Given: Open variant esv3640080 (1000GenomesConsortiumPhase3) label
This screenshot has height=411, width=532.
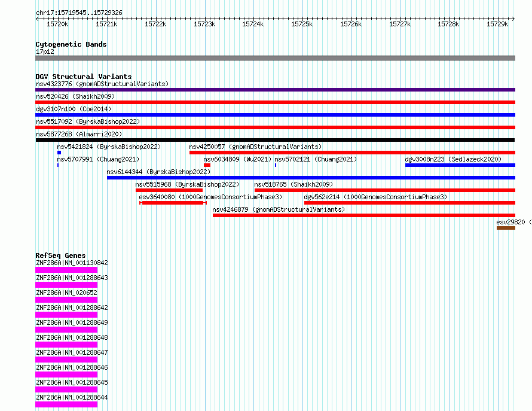Looking at the screenshot, I should point(210,197).
